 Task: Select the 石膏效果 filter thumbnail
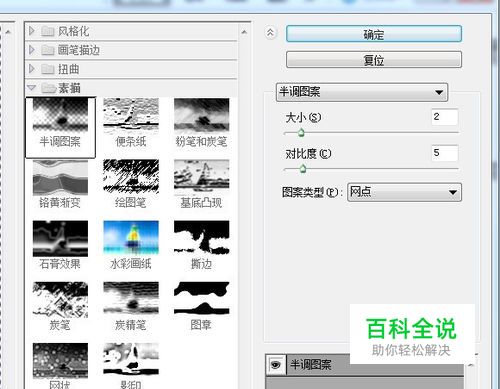click(60, 239)
